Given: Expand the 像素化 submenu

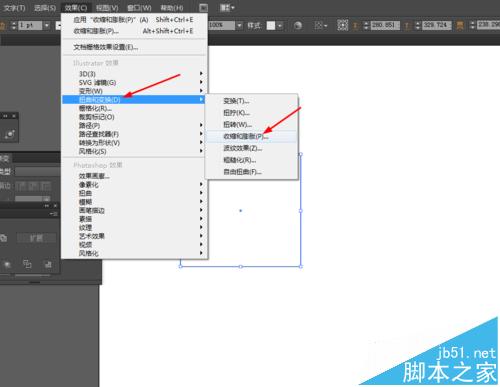Looking at the screenshot, I should coord(134,185).
